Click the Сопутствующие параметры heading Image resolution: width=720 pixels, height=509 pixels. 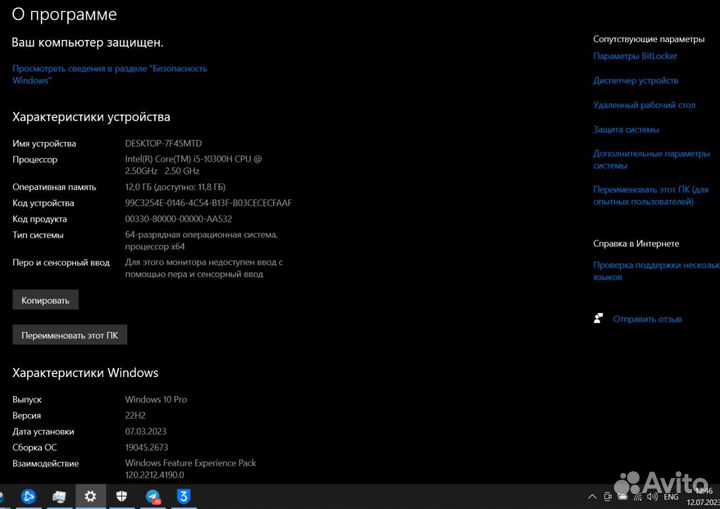[648, 39]
